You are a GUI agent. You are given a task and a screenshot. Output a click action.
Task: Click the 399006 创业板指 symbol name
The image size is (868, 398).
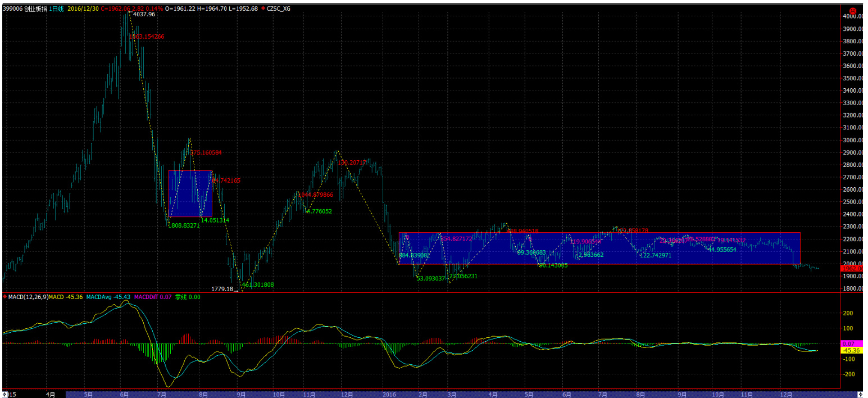click(24, 8)
